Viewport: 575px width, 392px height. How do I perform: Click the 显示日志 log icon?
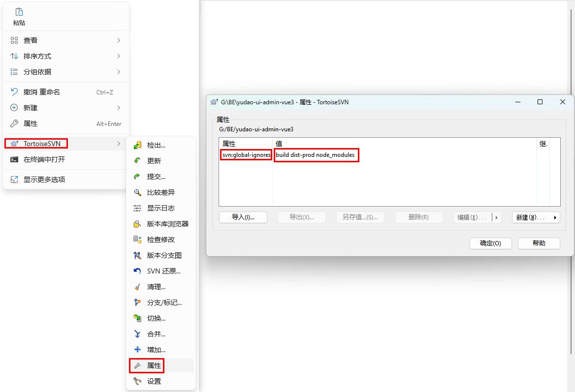pos(137,208)
